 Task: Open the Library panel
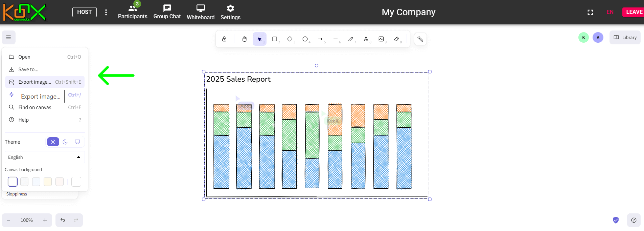pos(625,38)
